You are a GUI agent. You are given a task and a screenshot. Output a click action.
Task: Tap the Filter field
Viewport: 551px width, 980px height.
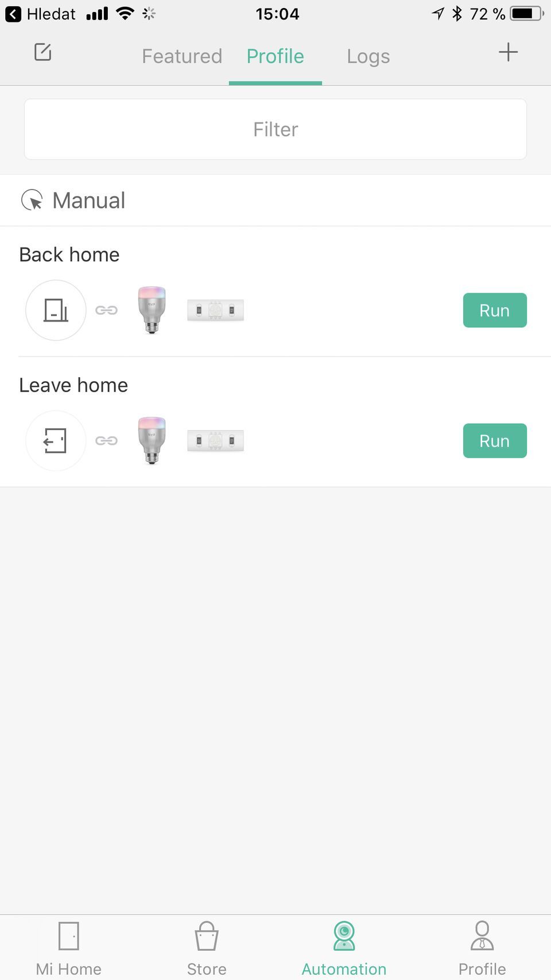pos(275,129)
